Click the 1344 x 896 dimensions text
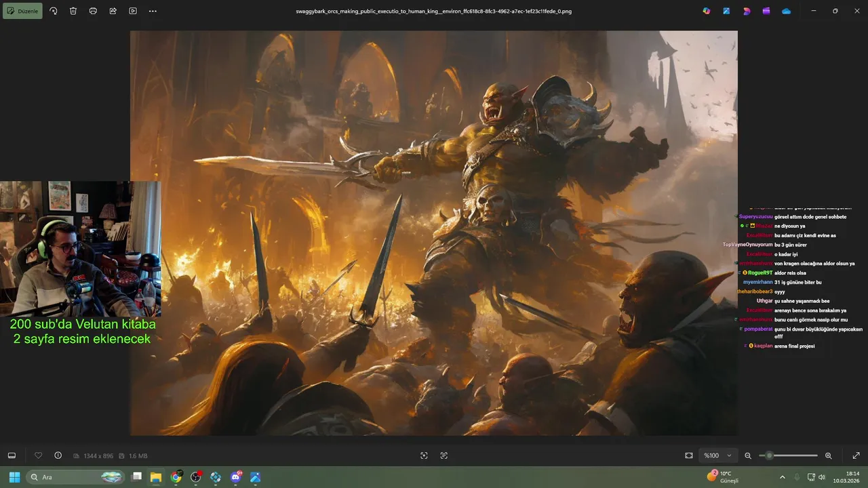This screenshot has width=868, height=488. pos(98,456)
